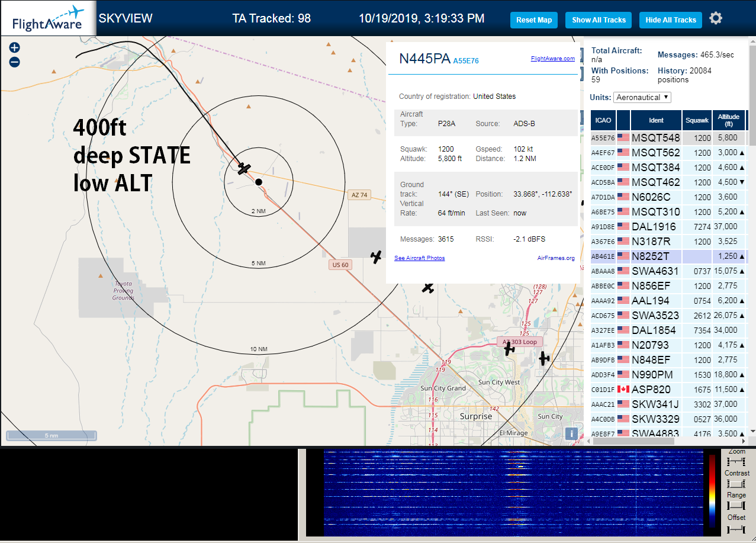Click the TA Tracked: 98 counter
The height and width of the screenshot is (543, 756).
click(272, 18)
